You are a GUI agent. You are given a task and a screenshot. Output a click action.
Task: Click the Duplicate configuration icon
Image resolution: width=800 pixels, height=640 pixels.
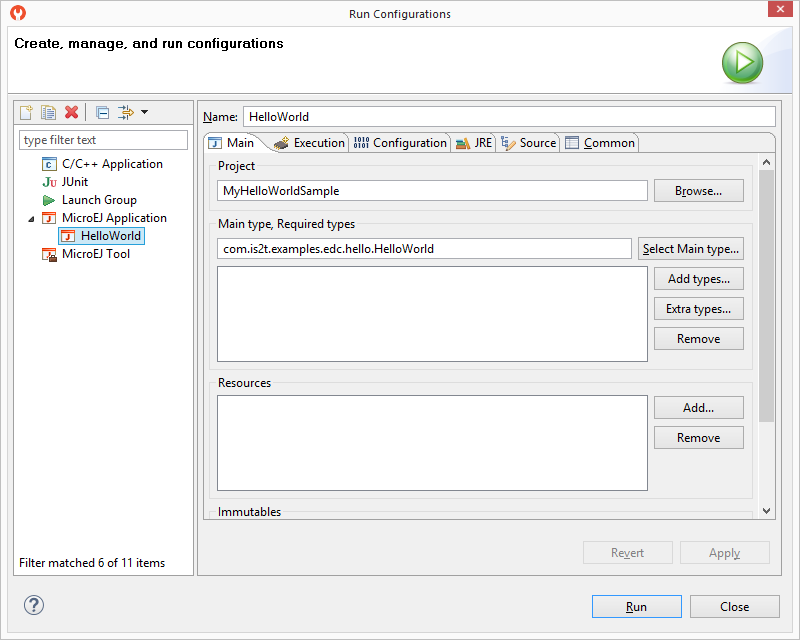pyautogui.click(x=48, y=112)
